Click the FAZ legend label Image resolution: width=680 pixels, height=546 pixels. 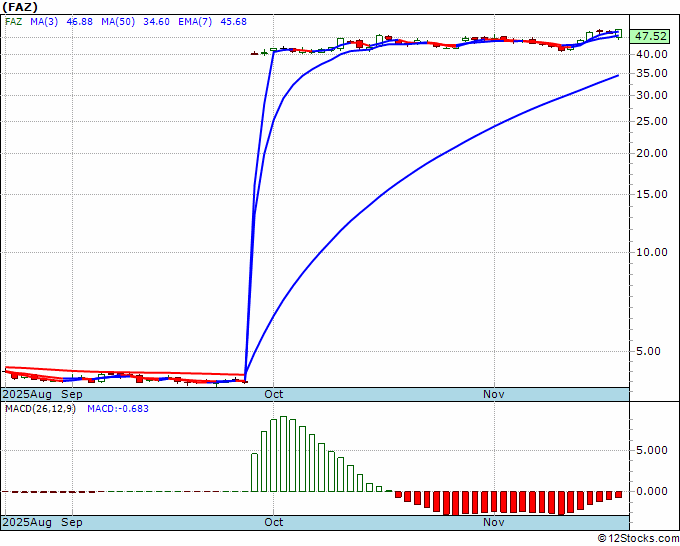[x=13, y=21]
